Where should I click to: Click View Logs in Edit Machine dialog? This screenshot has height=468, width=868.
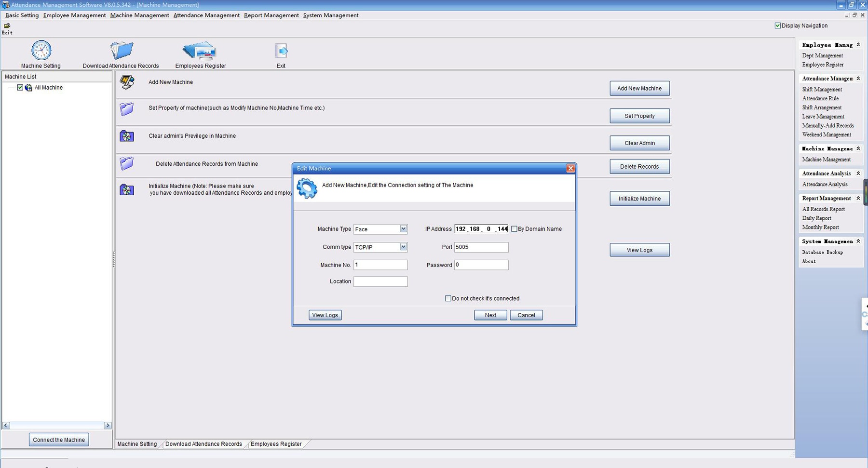coord(325,315)
